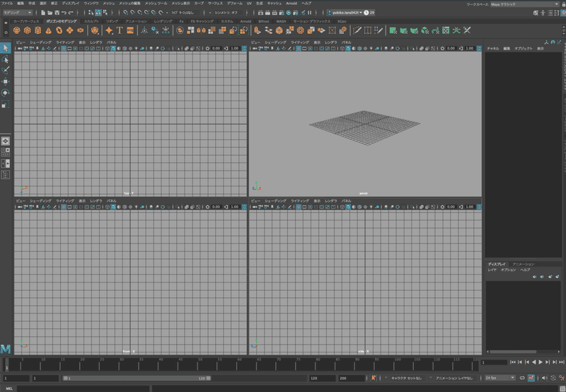566x392 pixels.
Task: Open the yukiko user account dropdown
Action: tap(345, 13)
